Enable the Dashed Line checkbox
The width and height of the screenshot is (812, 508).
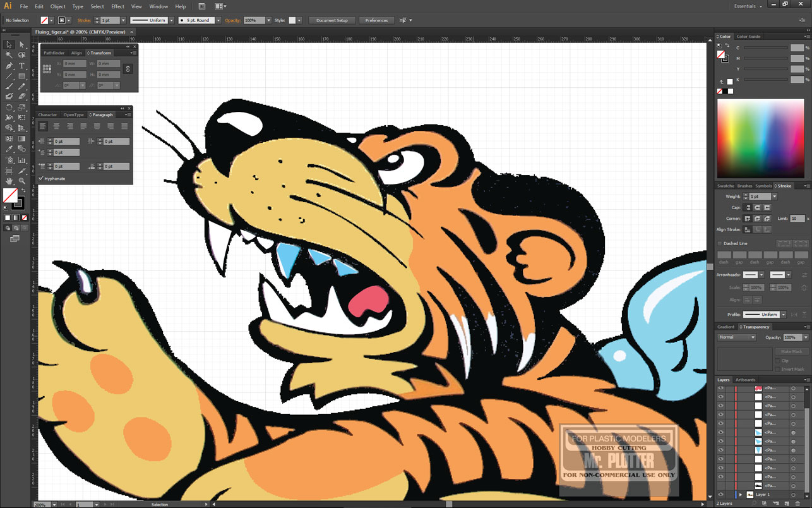click(720, 243)
